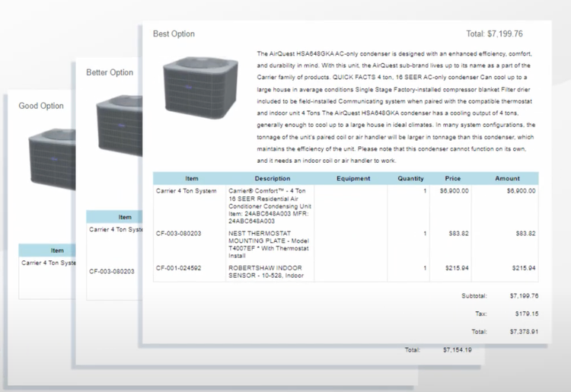571x392 pixels.
Task: Click the $83.82 amount cell
Action: click(525, 234)
